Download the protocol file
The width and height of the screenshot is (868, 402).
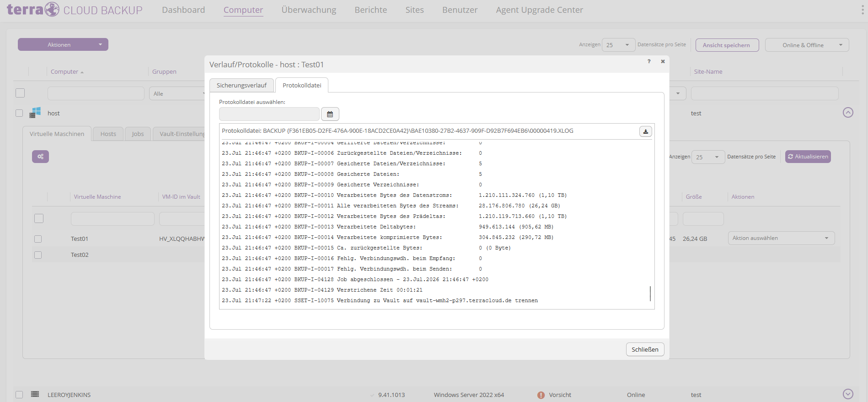[x=645, y=131]
